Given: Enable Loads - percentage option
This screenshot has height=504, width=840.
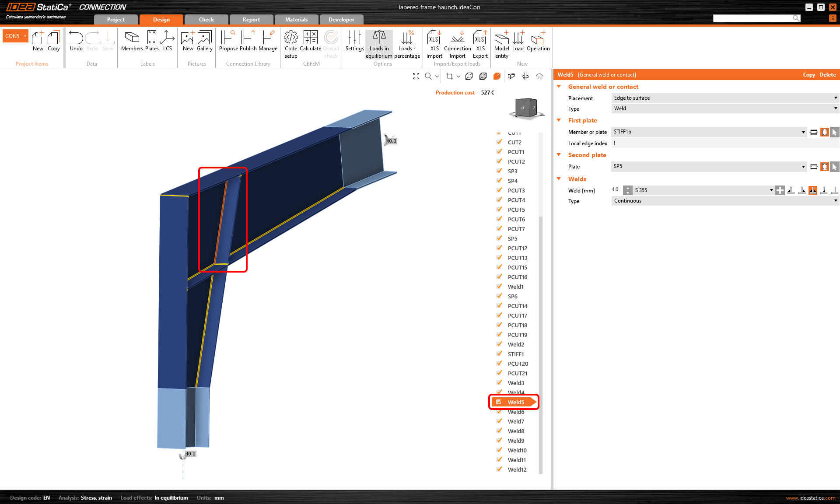Looking at the screenshot, I should click(x=407, y=44).
